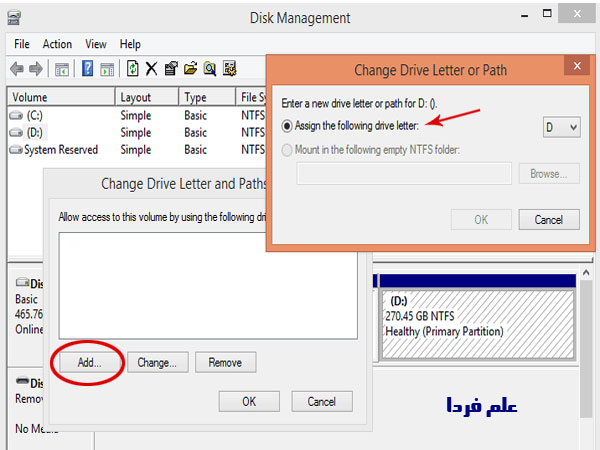Click the Add... button

(x=90, y=363)
